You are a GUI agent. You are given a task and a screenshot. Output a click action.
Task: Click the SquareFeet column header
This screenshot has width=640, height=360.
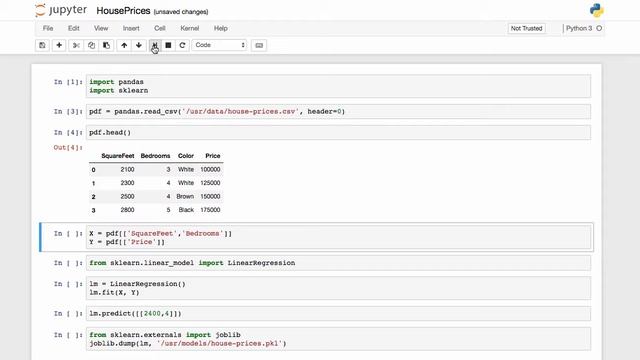pos(118,156)
